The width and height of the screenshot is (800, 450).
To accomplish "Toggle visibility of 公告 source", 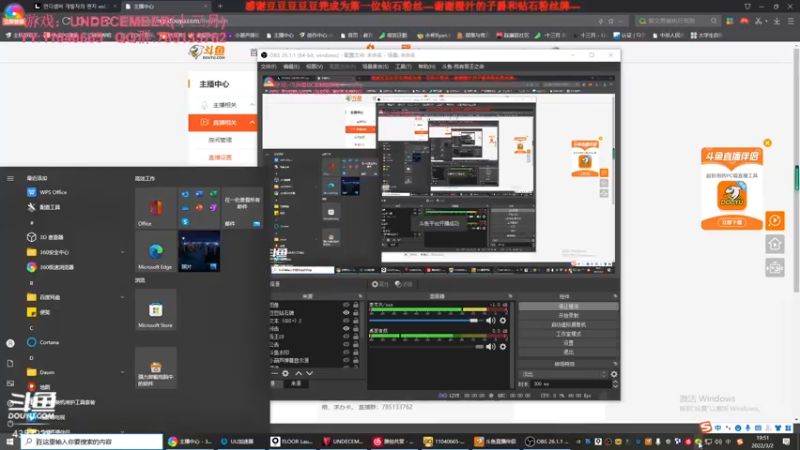I will coord(346,344).
